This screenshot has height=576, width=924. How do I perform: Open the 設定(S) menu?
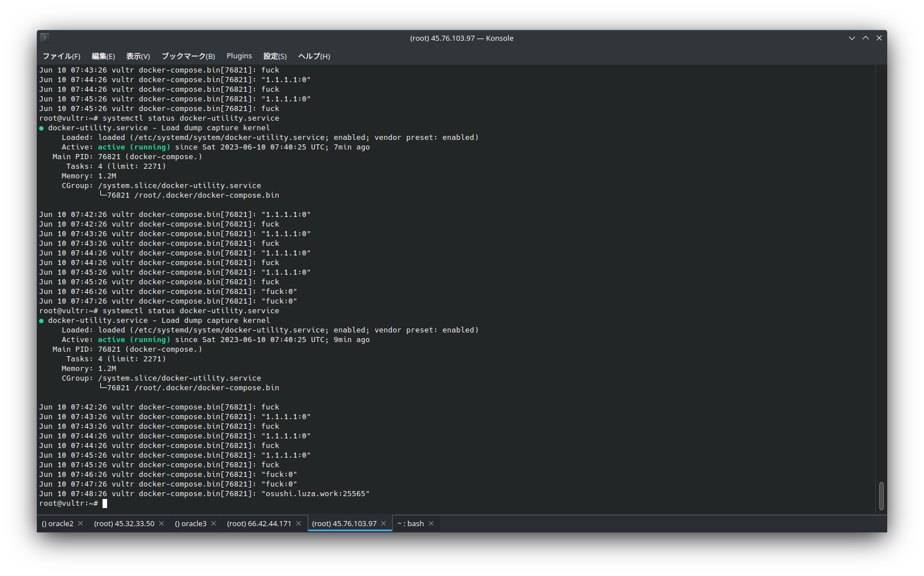click(x=275, y=56)
